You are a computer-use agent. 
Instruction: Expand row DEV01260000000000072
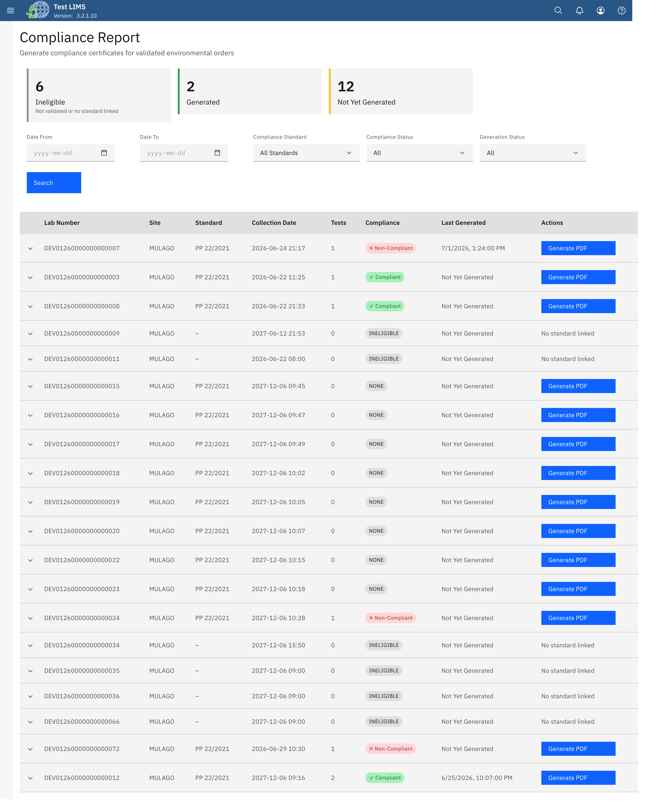click(31, 749)
